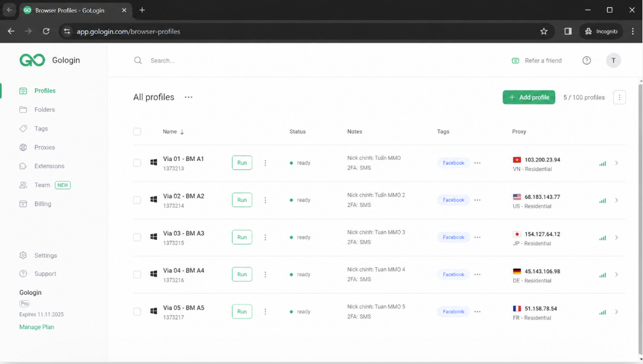The width and height of the screenshot is (643, 364).
Task: Select checkbox for Via 05 - BM A5
Action: 137,312
